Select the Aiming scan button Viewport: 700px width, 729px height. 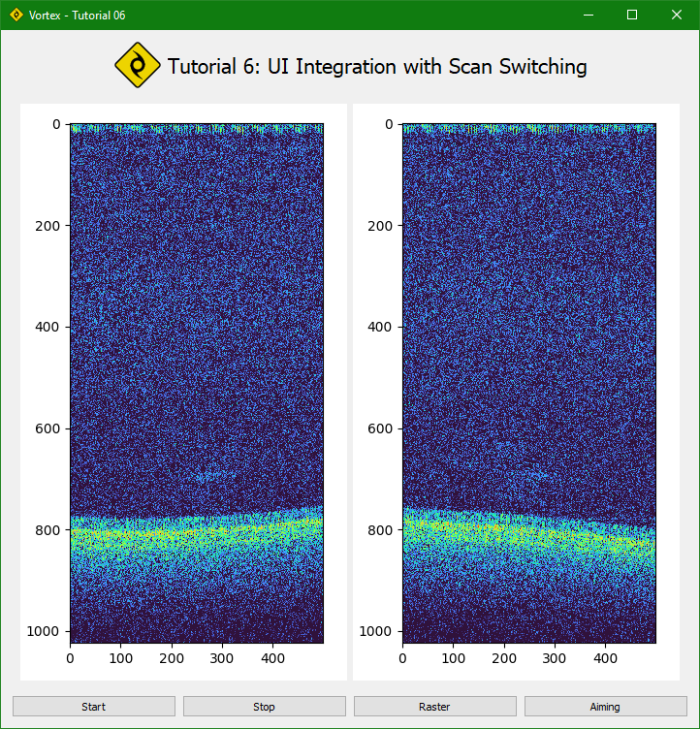[x=605, y=707]
